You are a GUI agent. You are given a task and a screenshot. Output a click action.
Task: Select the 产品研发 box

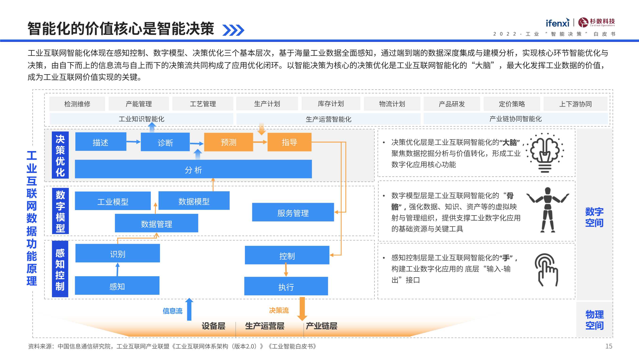click(x=452, y=104)
